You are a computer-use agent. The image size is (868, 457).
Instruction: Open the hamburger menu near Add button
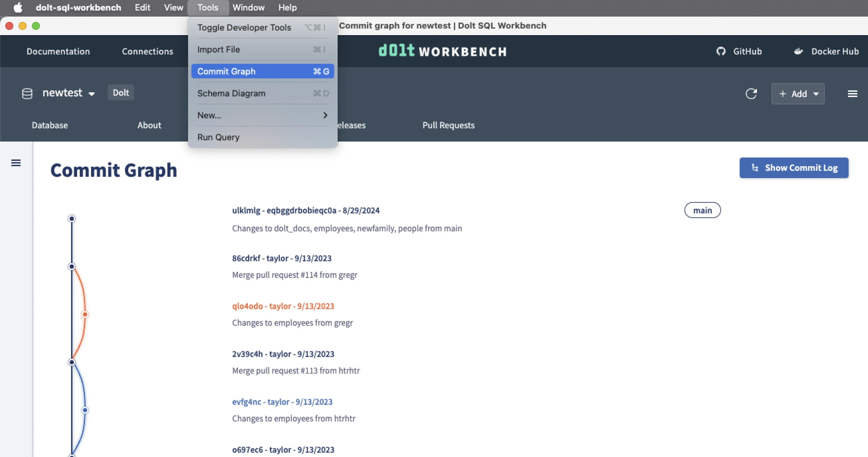852,94
